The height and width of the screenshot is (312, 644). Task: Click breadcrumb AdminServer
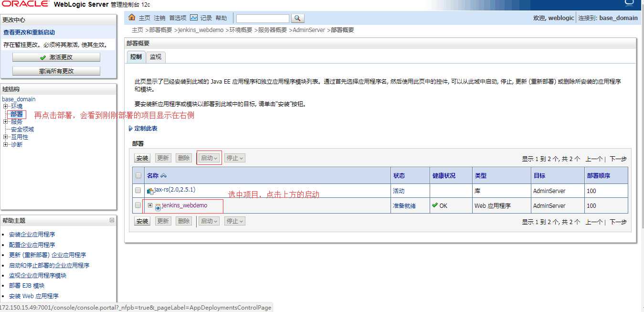pos(308,30)
